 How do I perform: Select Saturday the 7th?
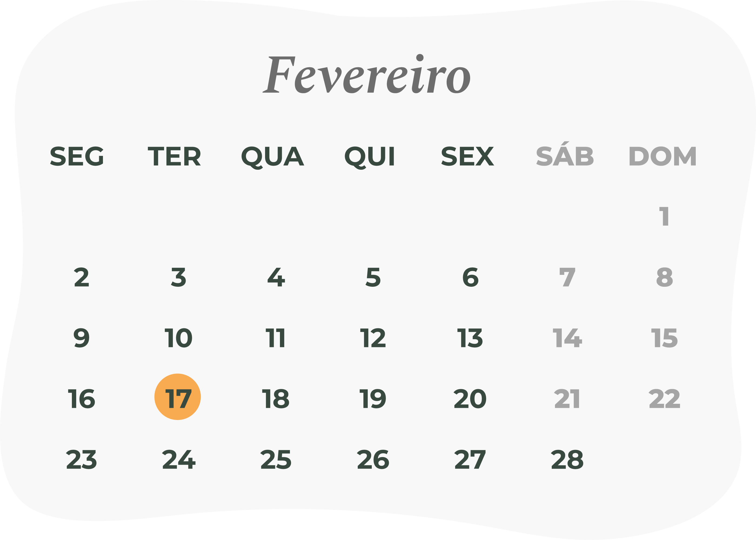pyautogui.click(x=567, y=277)
